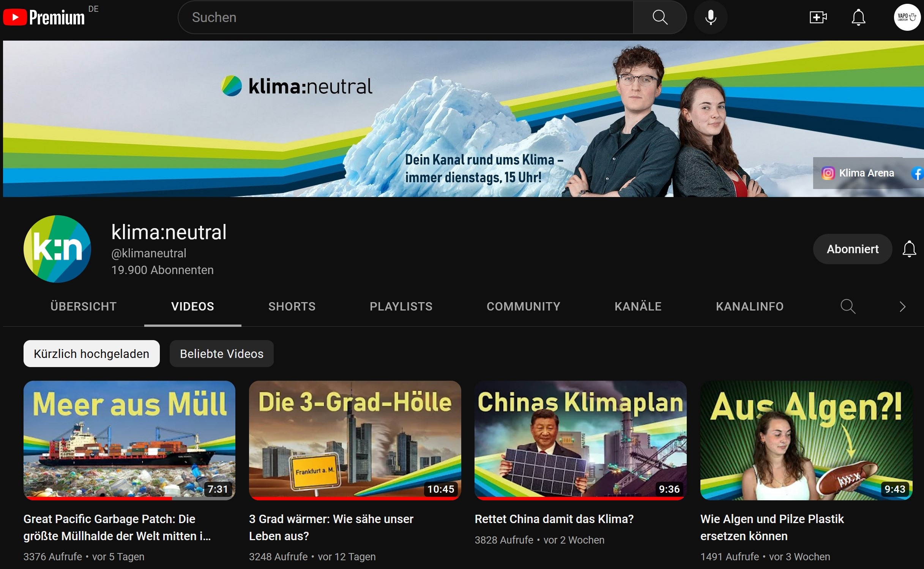This screenshot has height=569, width=924.
Task: Open title '3 Grad wärmer: Wie sähe unser Leben aus?'
Action: pos(331,528)
